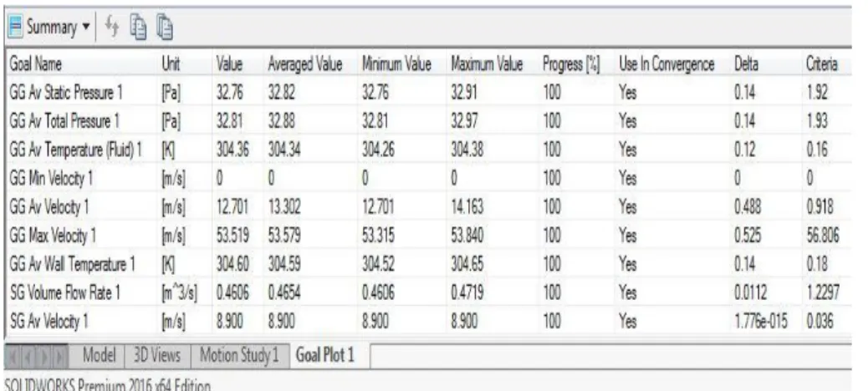The image size is (868, 391).
Task: Click the 0.4719 maximum flow rate cell
Action: [469, 293]
